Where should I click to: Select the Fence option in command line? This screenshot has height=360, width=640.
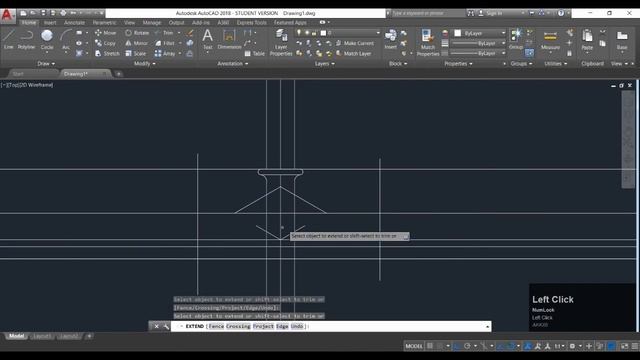[216, 326]
